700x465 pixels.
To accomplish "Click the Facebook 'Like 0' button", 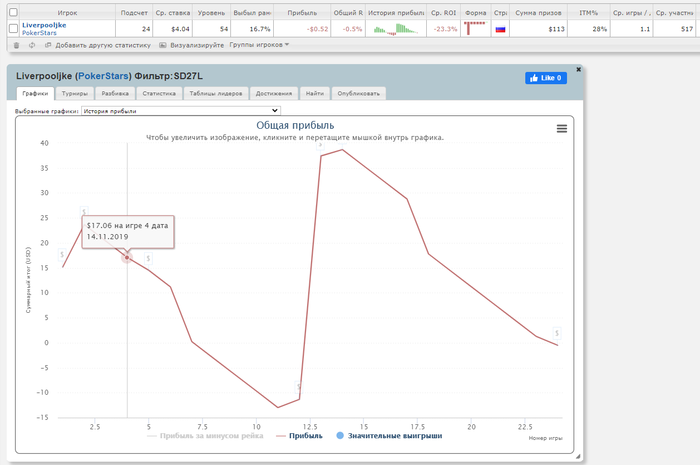I will (x=546, y=78).
